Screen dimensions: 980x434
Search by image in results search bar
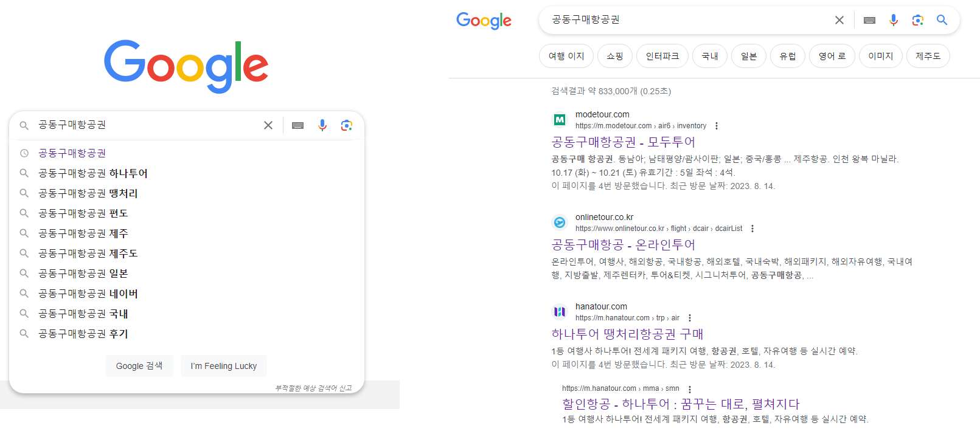918,20
